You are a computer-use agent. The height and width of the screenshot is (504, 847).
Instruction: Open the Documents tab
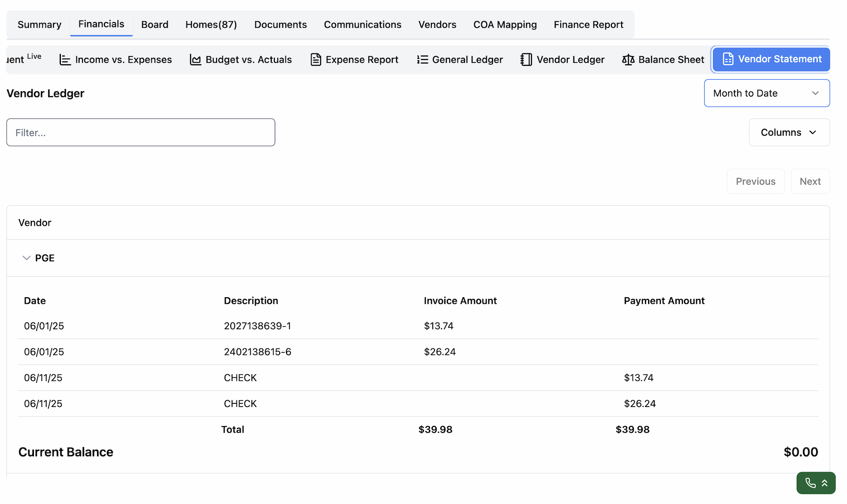click(281, 25)
